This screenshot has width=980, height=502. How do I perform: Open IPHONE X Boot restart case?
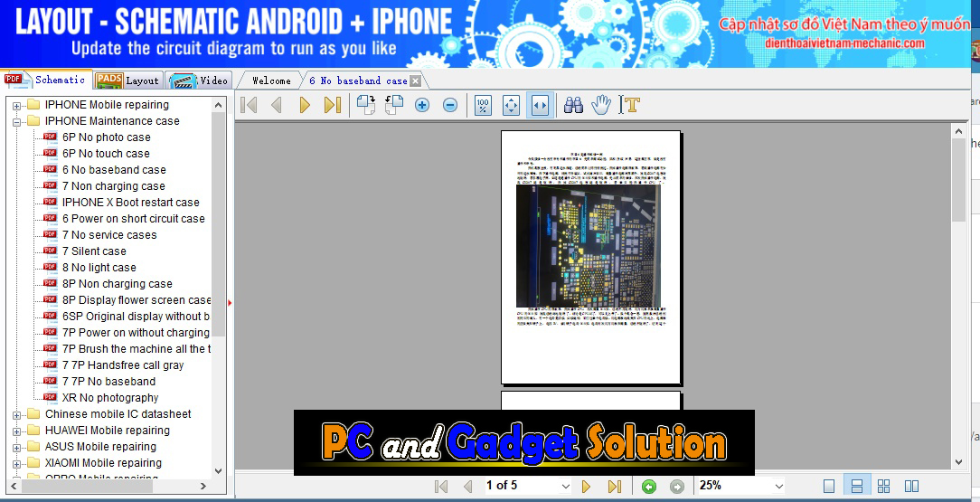click(x=130, y=203)
